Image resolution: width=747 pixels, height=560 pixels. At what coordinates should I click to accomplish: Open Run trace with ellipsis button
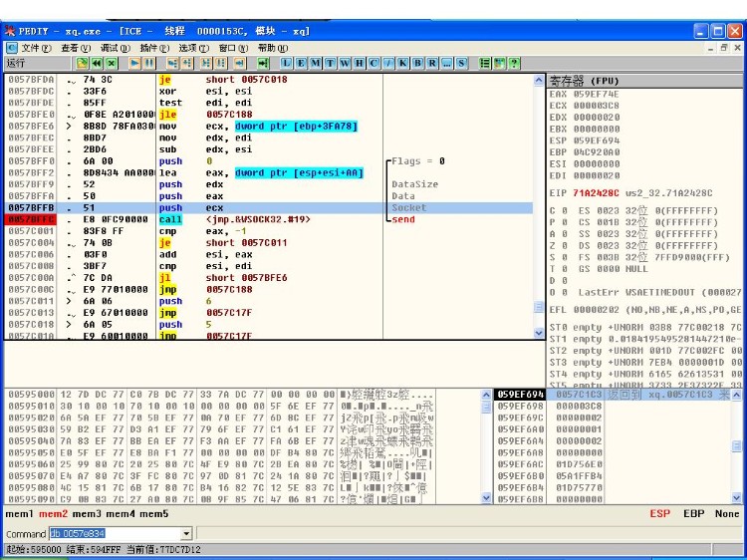[447, 63]
